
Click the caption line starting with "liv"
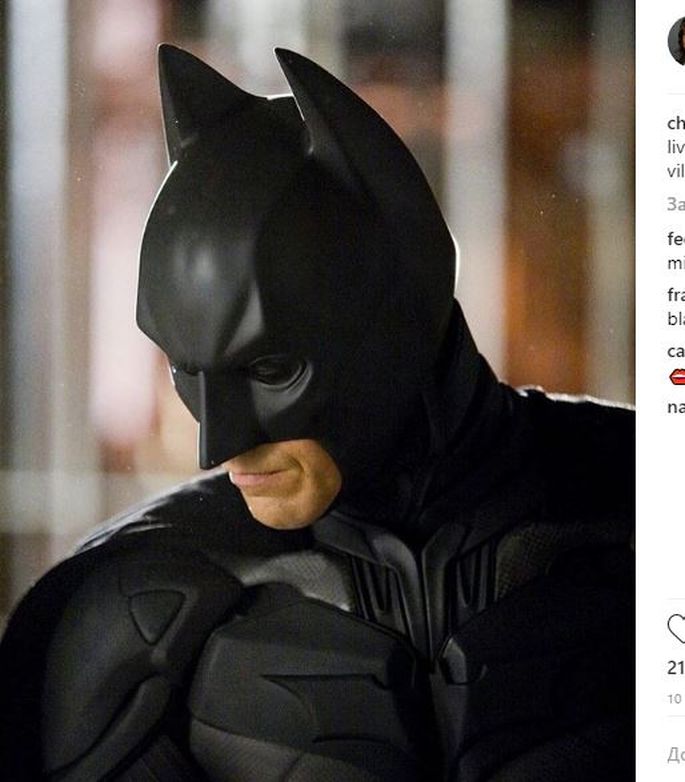point(676,148)
